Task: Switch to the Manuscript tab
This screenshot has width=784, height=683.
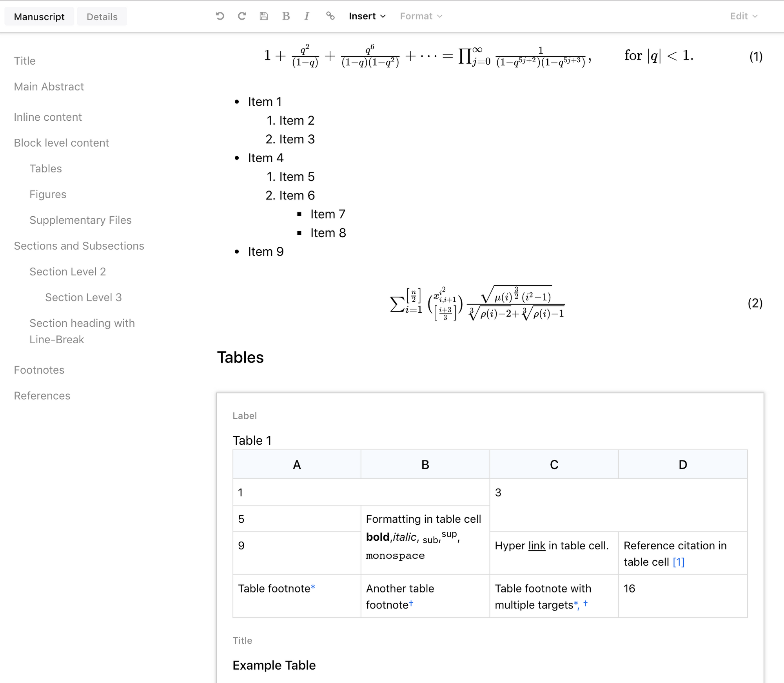Action: click(39, 17)
